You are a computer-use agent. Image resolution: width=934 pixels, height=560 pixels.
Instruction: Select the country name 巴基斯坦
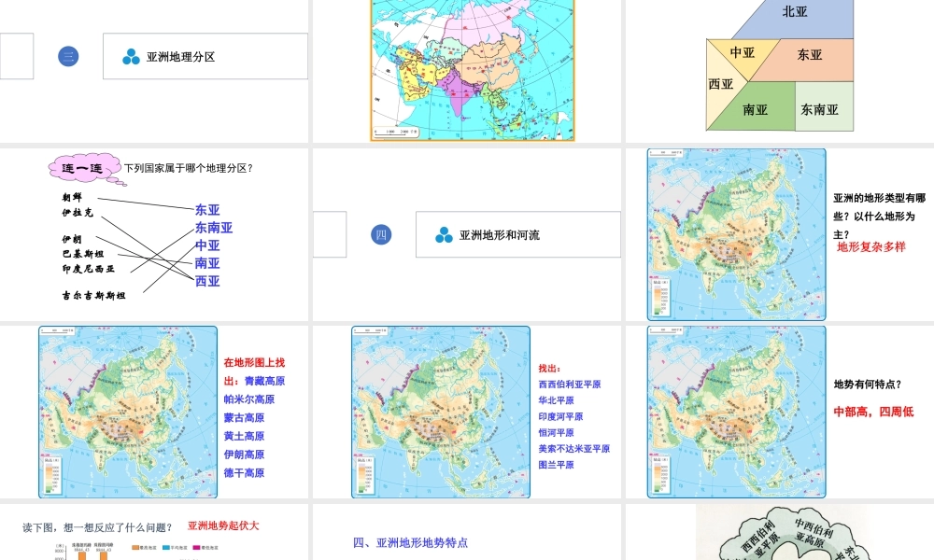pyautogui.click(x=83, y=254)
